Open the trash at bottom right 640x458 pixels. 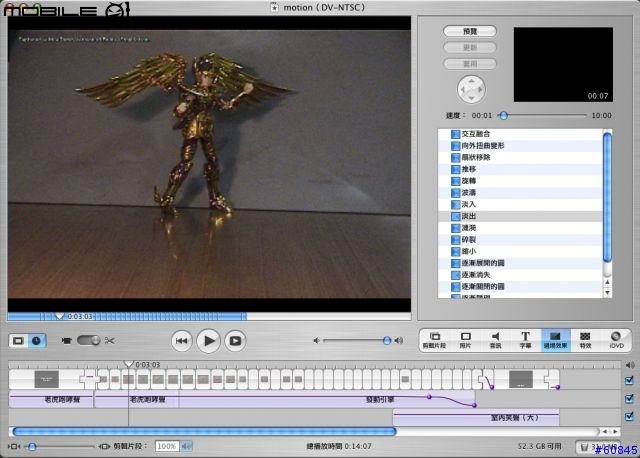(x=597, y=447)
